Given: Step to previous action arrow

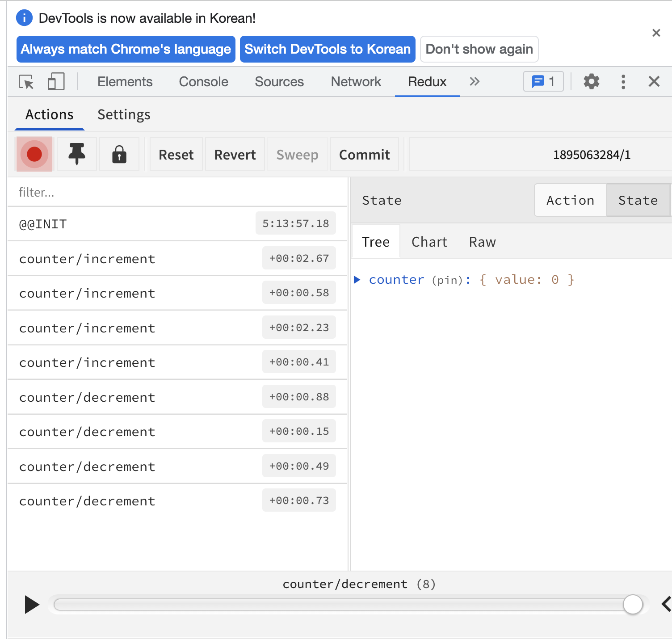Looking at the screenshot, I should (667, 604).
